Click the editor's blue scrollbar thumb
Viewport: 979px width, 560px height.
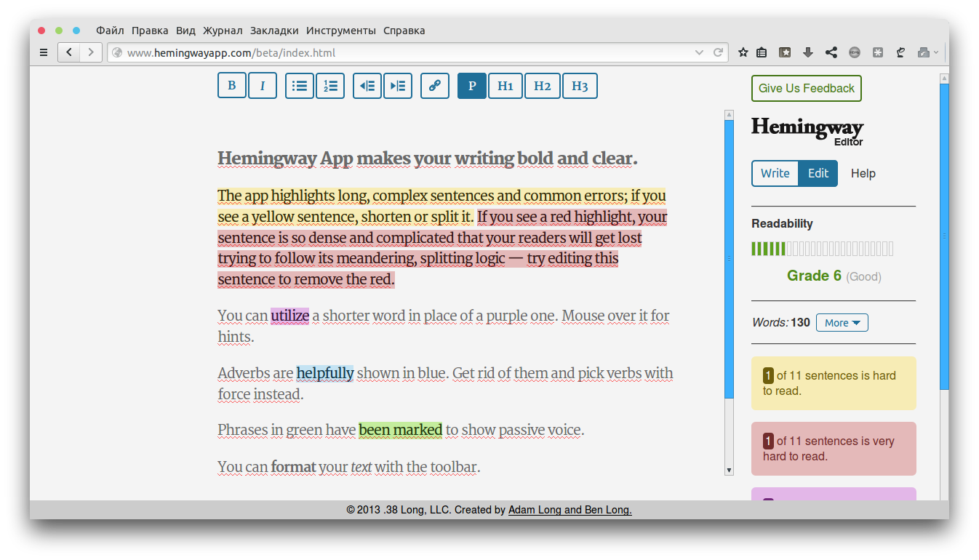point(730,259)
